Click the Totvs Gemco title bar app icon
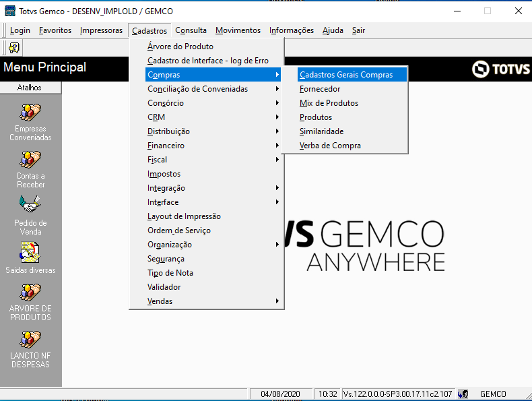The image size is (532, 401). [10, 11]
